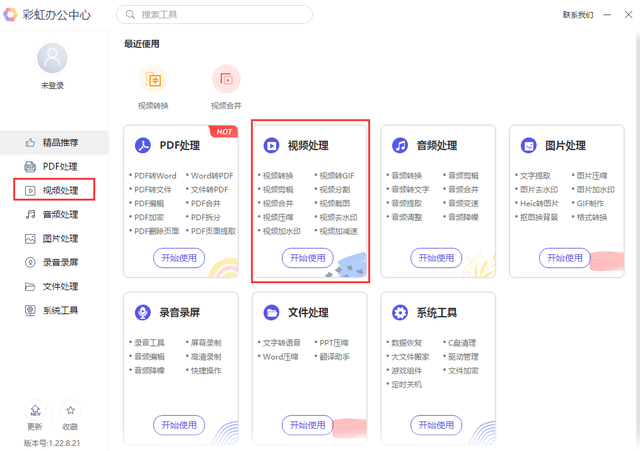This screenshot has height=451, width=640.
Task: Click 开始使用 in the 音频处理 card
Action: [436, 258]
